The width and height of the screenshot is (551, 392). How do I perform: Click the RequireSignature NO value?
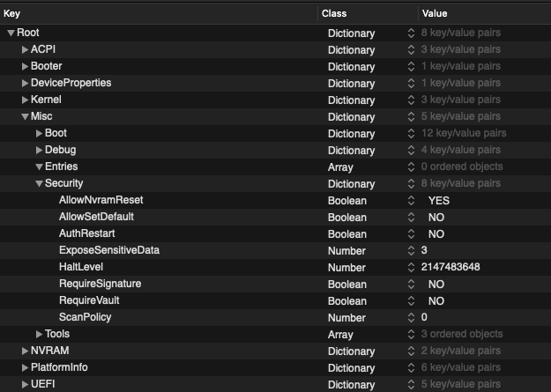(436, 284)
